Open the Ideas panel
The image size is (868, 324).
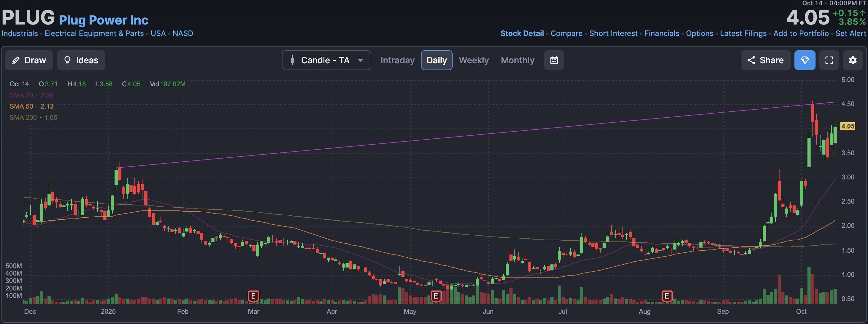[81, 60]
